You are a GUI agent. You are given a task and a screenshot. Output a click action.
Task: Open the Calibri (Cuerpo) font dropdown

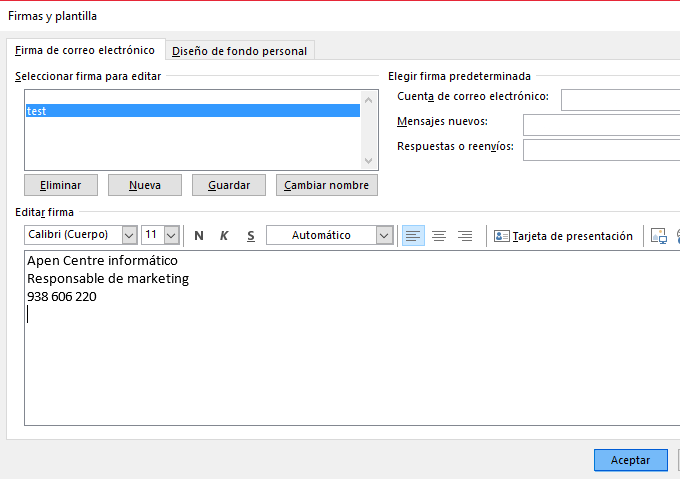tap(129, 236)
